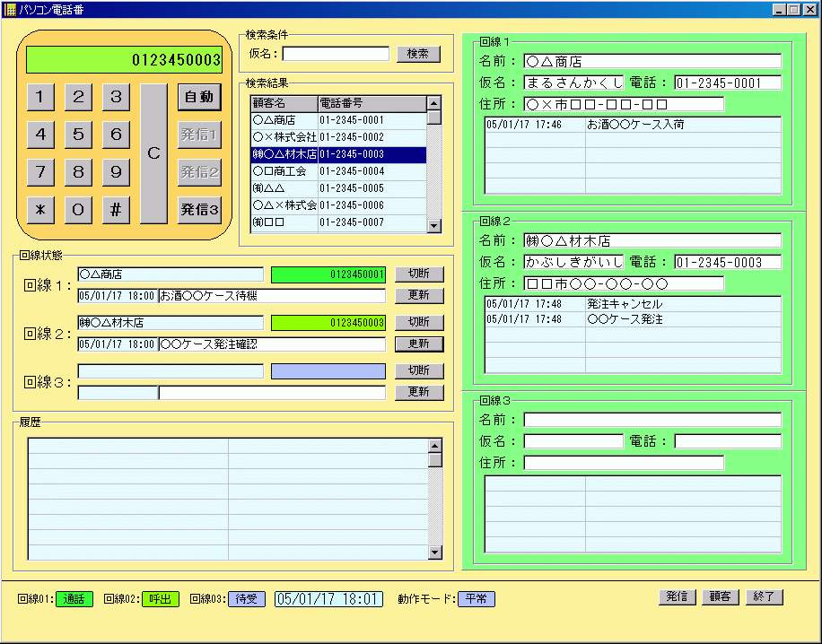822x644 pixels.
Task: Click the hash key on the keypad
Action: (116, 210)
